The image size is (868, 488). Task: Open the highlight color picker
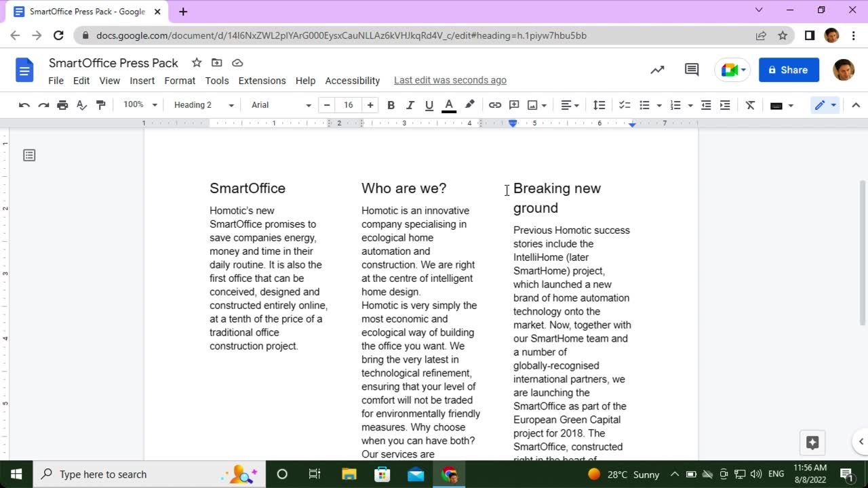(x=469, y=105)
